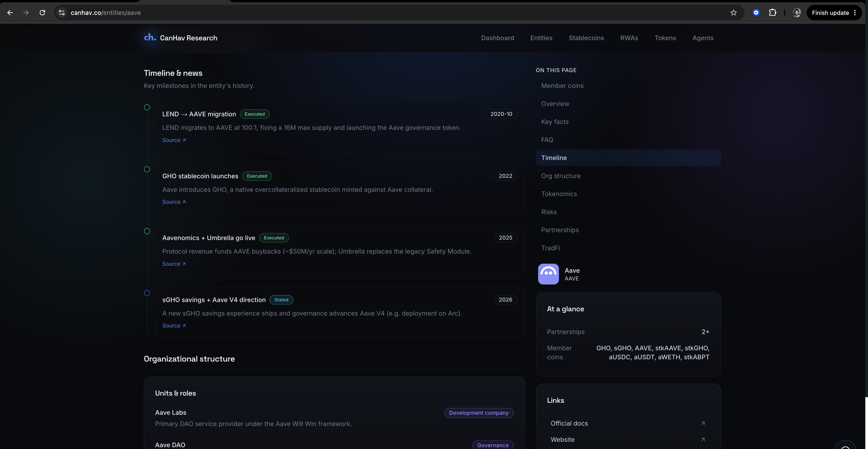Click the At a glance heading

pyautogui.click(x=565, y=309)
